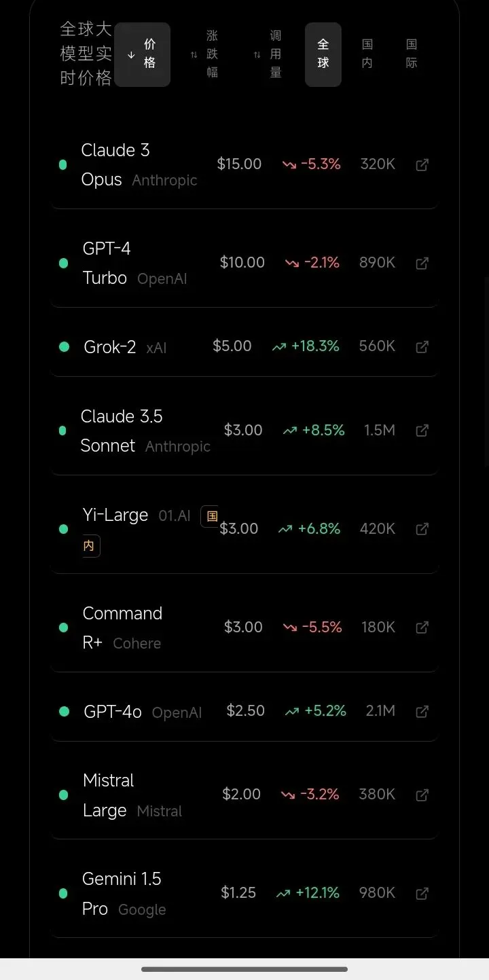The height and width of the screenshot is (980, 489).
Task: Sort list by 价格 (price)
Action: 142,54
